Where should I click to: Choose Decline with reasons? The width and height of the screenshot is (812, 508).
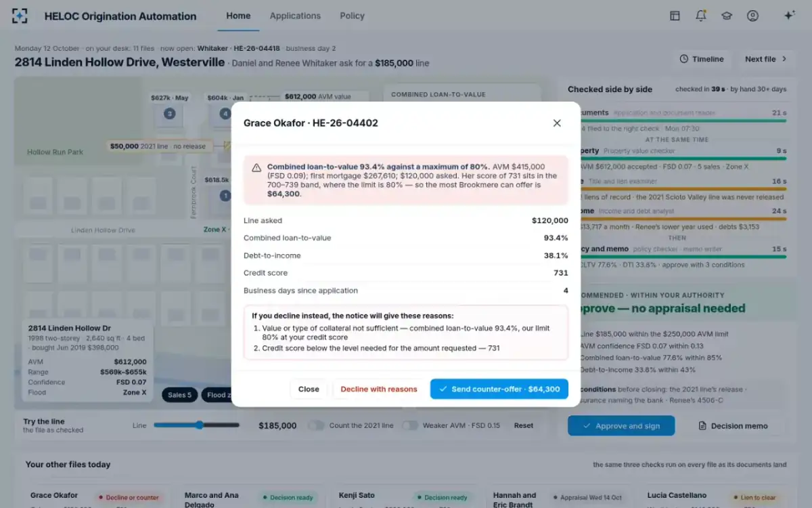click(379, 389)
